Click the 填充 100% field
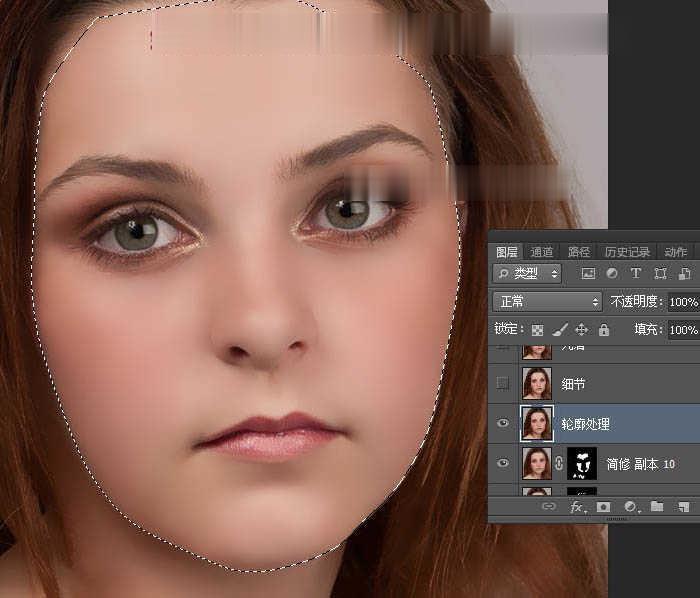 coord(683,330)
